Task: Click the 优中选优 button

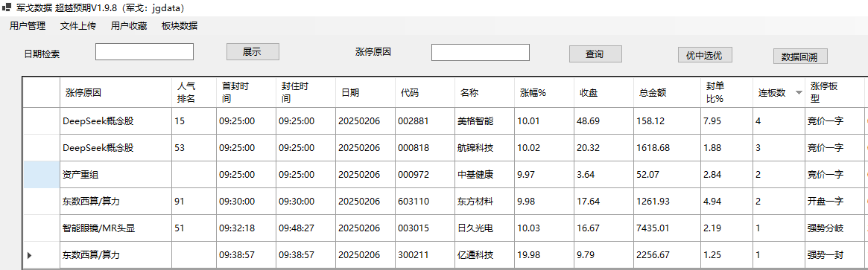Action: click(705, 54)
